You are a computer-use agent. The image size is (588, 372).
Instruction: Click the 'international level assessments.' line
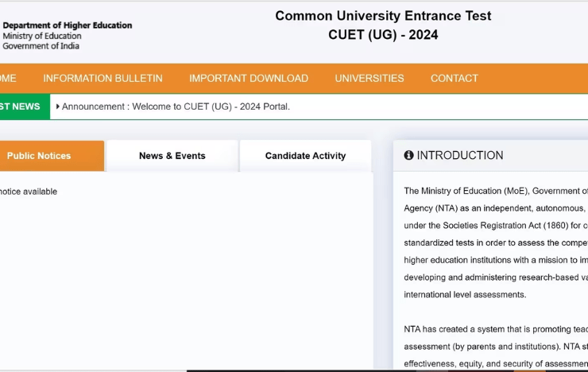click(465, 295)
